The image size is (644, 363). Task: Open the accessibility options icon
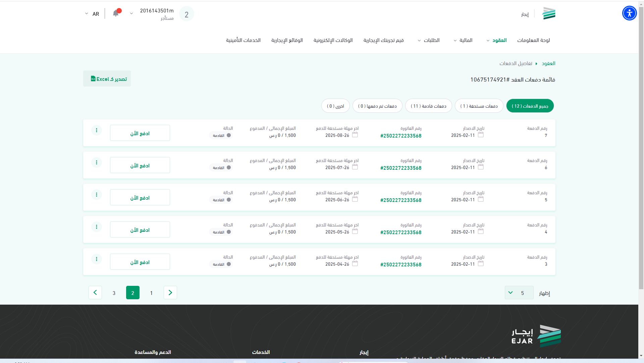[629, 13]
